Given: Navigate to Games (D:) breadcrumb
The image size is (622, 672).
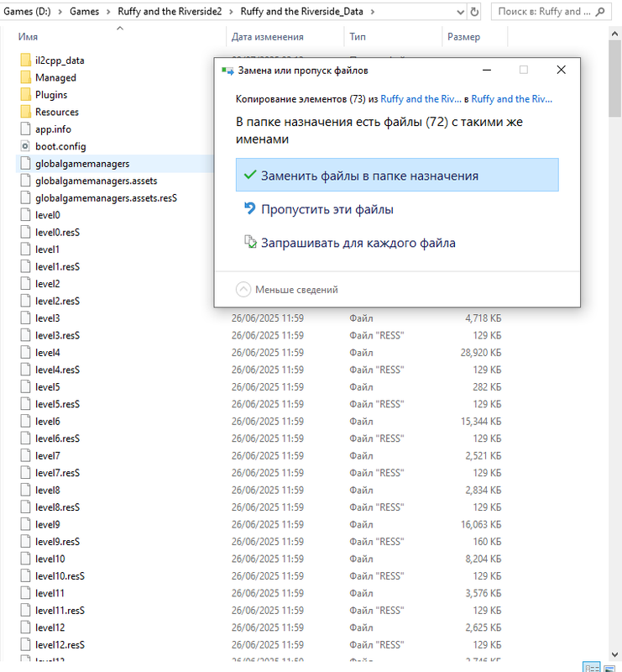Looking at the screenshot, I should [x=27, y=12].
